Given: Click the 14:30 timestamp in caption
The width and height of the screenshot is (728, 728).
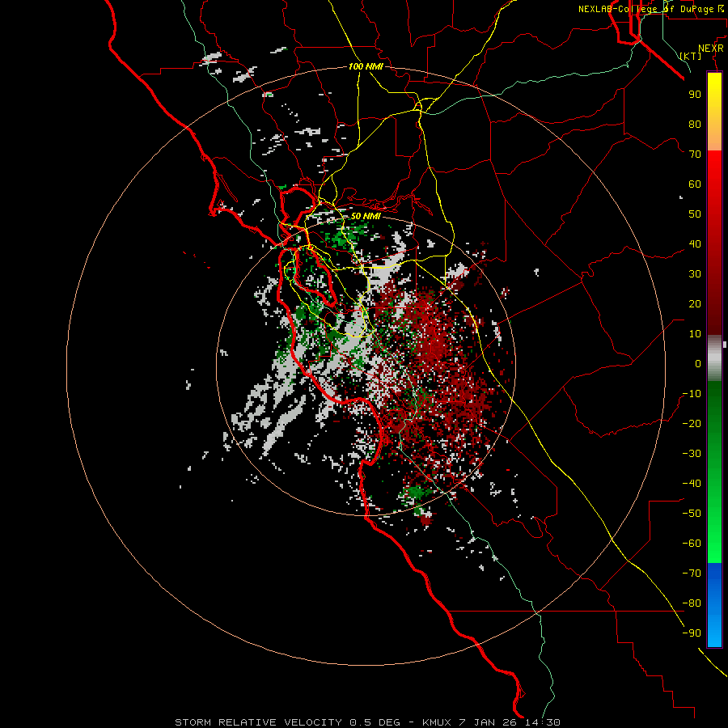Looking at the screenshot, I should pos(543,722).
